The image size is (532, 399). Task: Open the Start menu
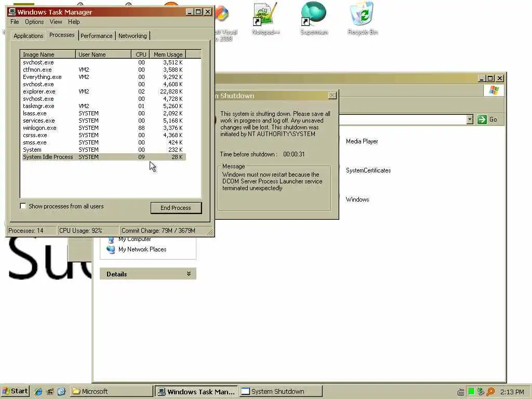point(15,391)
